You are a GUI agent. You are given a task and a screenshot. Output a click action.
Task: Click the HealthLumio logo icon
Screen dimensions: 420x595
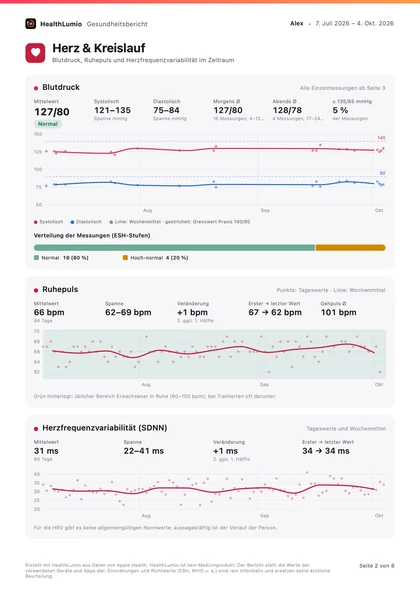(30, 24)
